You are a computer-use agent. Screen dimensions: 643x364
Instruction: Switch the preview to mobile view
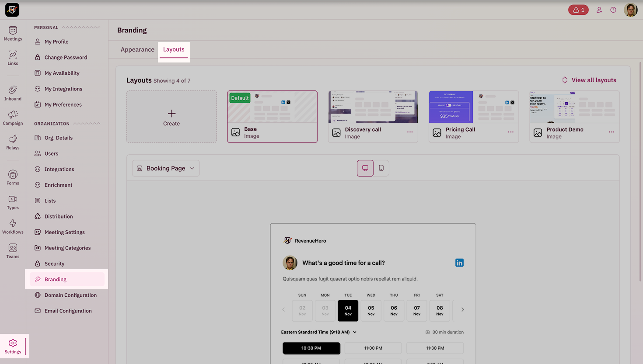click(381, 168)
